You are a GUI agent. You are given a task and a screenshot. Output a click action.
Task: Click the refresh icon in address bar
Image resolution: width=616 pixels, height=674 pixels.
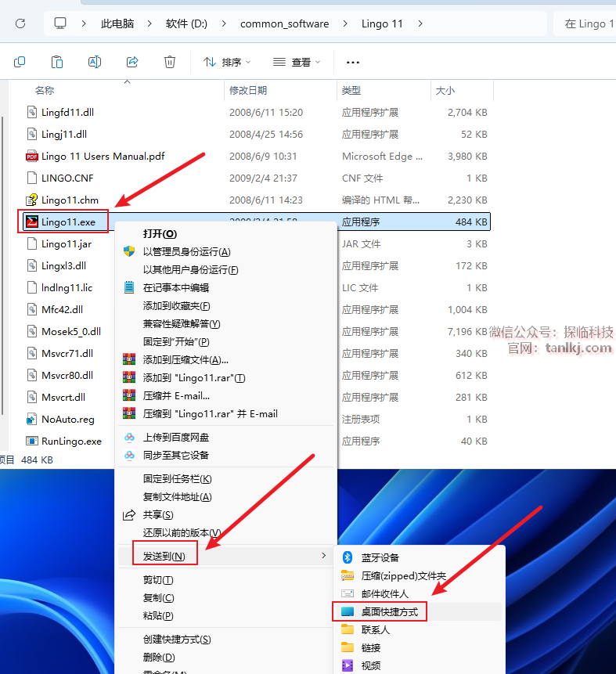20,23
